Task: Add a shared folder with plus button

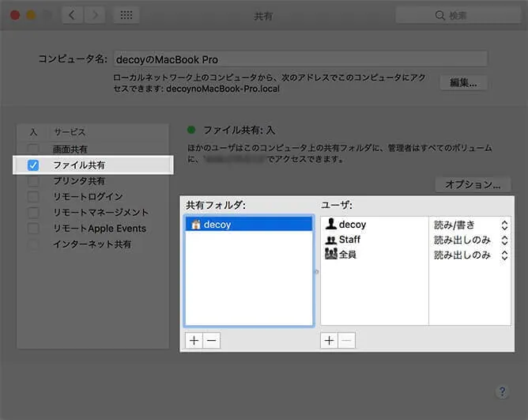Action: [x=194, y=340]
